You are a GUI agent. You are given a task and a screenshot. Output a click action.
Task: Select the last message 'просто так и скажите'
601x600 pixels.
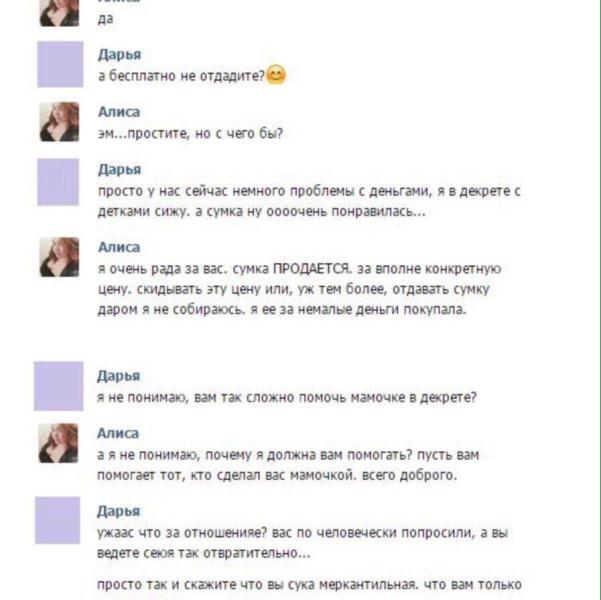point(309,585)
